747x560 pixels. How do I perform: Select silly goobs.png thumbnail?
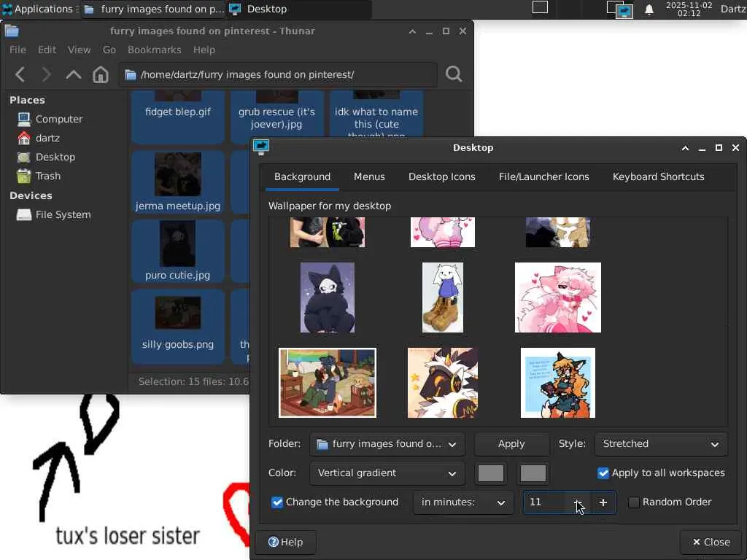click(178, 312)
